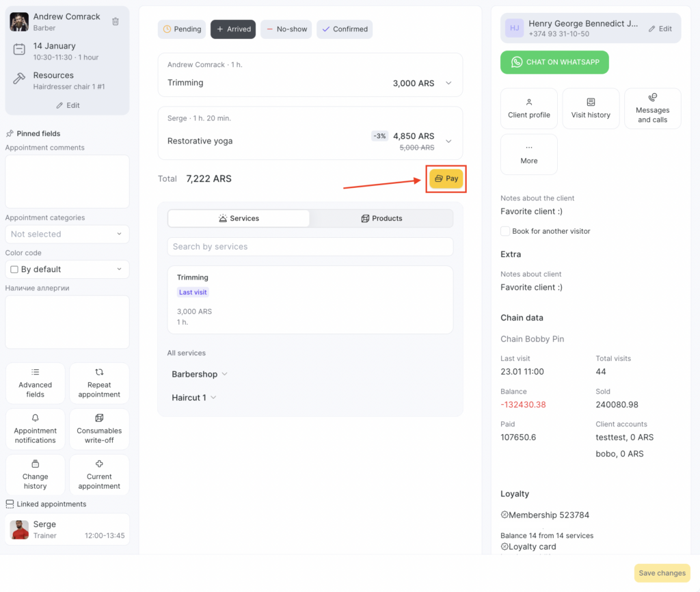Click Chat on WhatsApp button
Screen dimensions: 700x592
coord(554,62)
